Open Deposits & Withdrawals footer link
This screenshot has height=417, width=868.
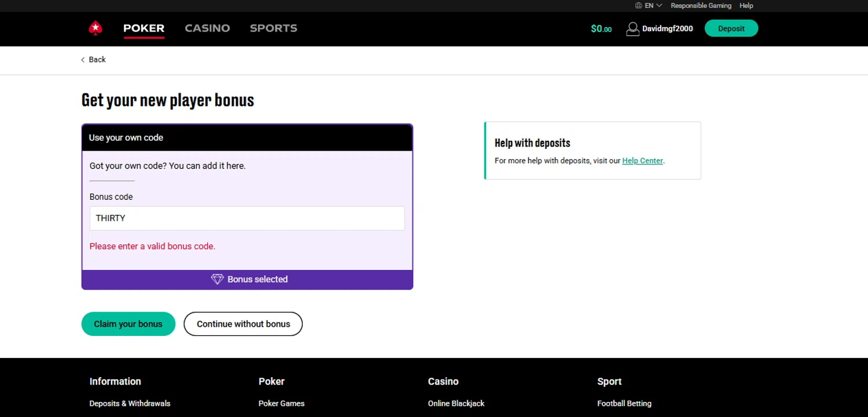click(x=130, y=404)
